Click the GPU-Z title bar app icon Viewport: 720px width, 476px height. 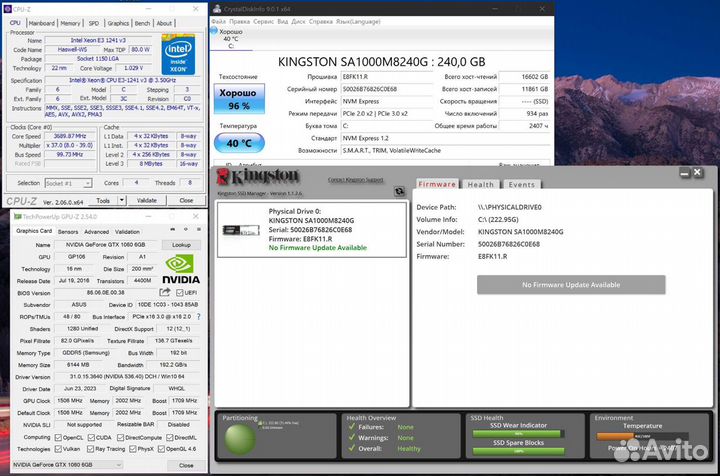click(x=17, y=216)
